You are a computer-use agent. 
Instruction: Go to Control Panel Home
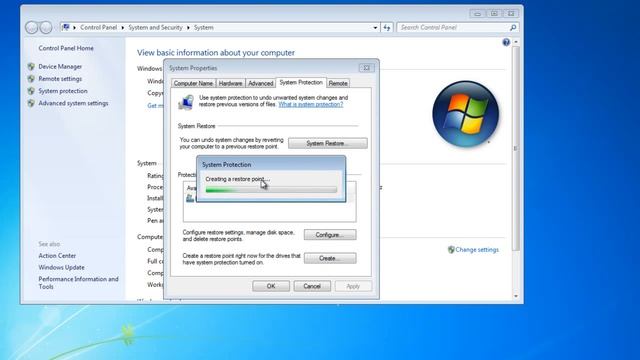point(66,48)
